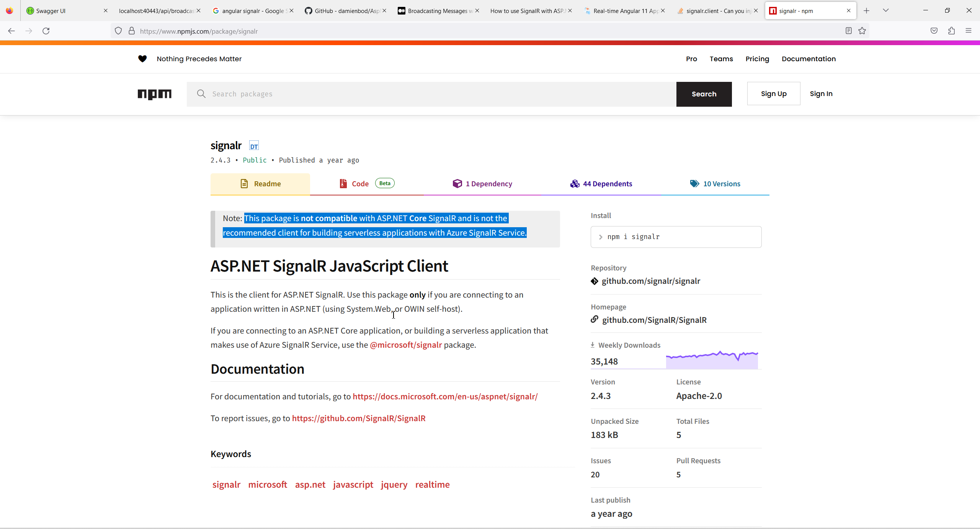Click the Sign Up button
980x529 pixels.
773,94
